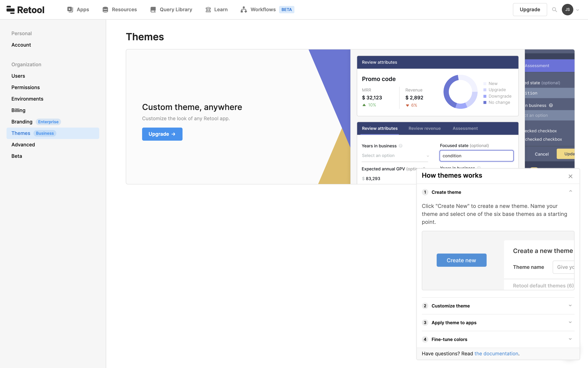Click the Query Library icon
588x368 pixels.
pyautogui.click(x=153, y=9)
